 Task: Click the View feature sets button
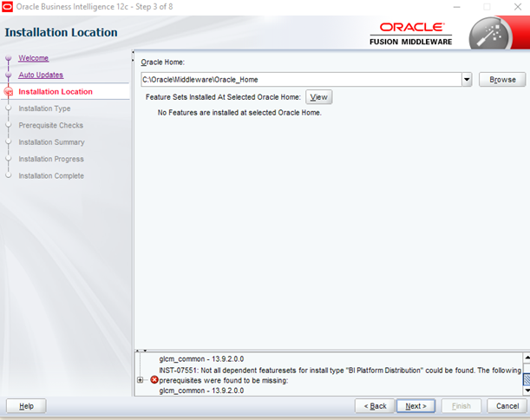[318, 97]
